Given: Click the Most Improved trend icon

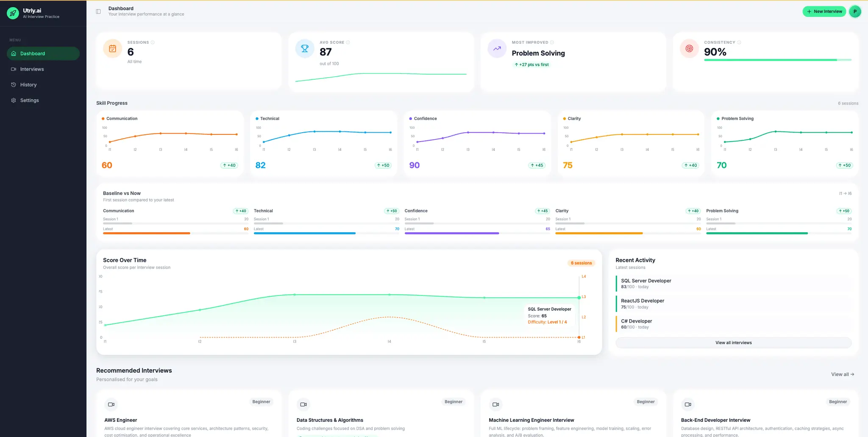Looking at the screenshot, I should [497, 49].
